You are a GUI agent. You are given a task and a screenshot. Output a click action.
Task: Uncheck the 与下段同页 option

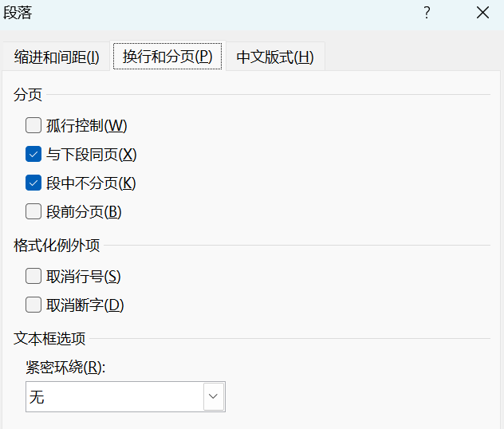pyautogui.click(x=33, y=154)
